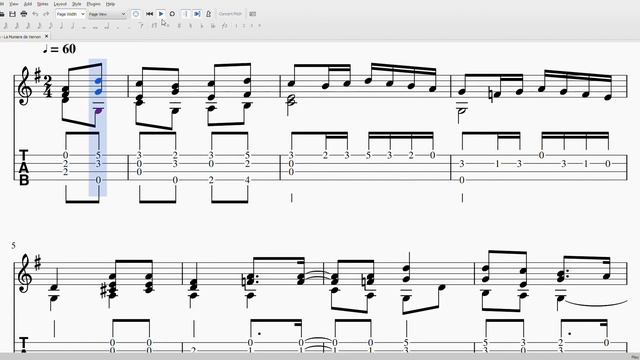Viewport: 640px width, 360px height.
Task: Open the Style menu
Action: pos(77,4)
